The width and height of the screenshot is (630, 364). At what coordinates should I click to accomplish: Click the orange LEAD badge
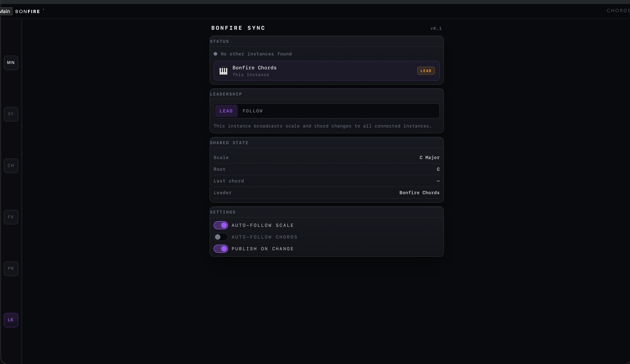point(426,71)
